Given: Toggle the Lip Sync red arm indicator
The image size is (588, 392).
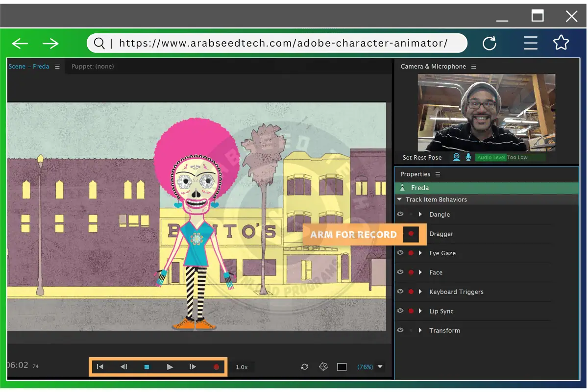Looking at the screenshot, I should point(411,311).
